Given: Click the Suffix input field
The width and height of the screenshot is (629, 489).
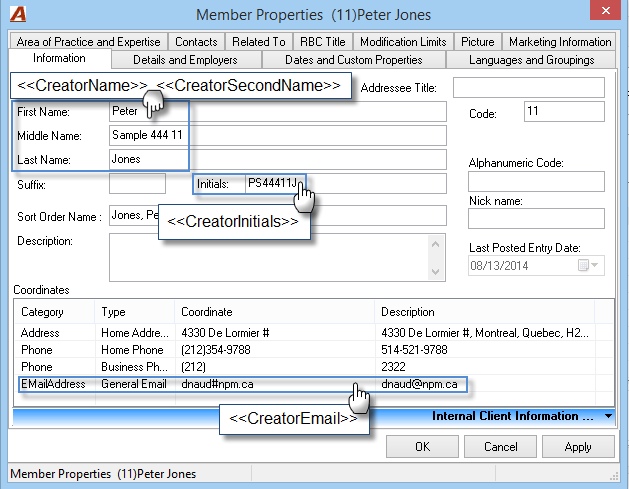Looking at the screenshot, I should pyautogui.click(x=137, y=184).
